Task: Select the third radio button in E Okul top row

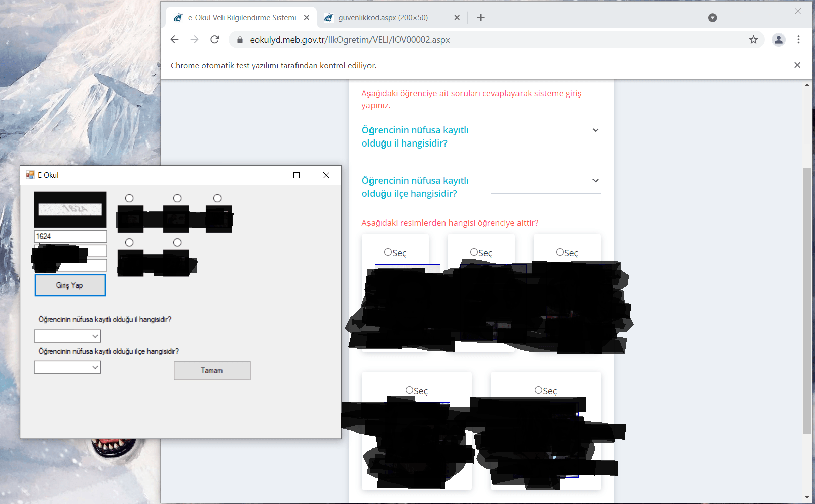Action: (217, 198)
